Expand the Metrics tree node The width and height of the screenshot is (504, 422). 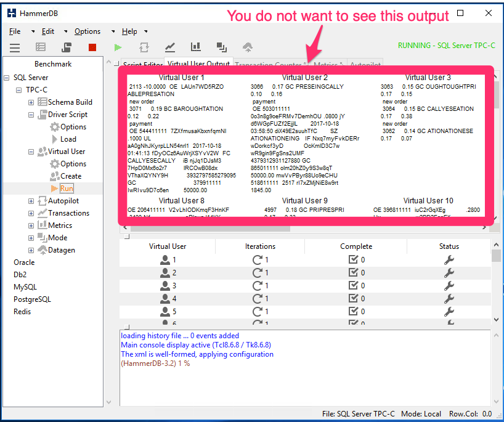pos(31,225)
